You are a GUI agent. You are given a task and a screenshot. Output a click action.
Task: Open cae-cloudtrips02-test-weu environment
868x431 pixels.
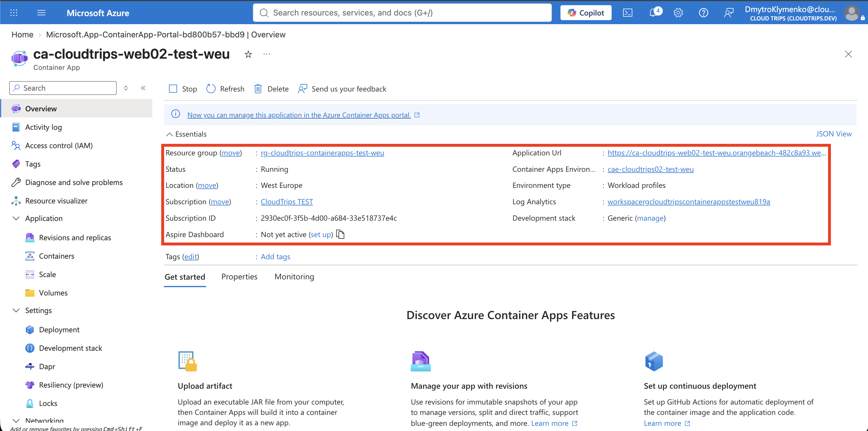pyautogui.click(x=650, y=169)
